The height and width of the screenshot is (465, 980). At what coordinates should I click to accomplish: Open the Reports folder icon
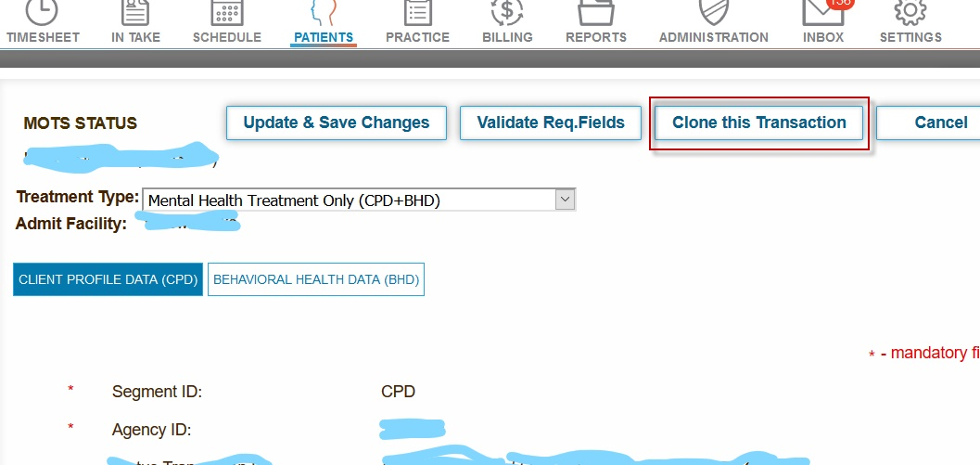(x=595, y=11)
